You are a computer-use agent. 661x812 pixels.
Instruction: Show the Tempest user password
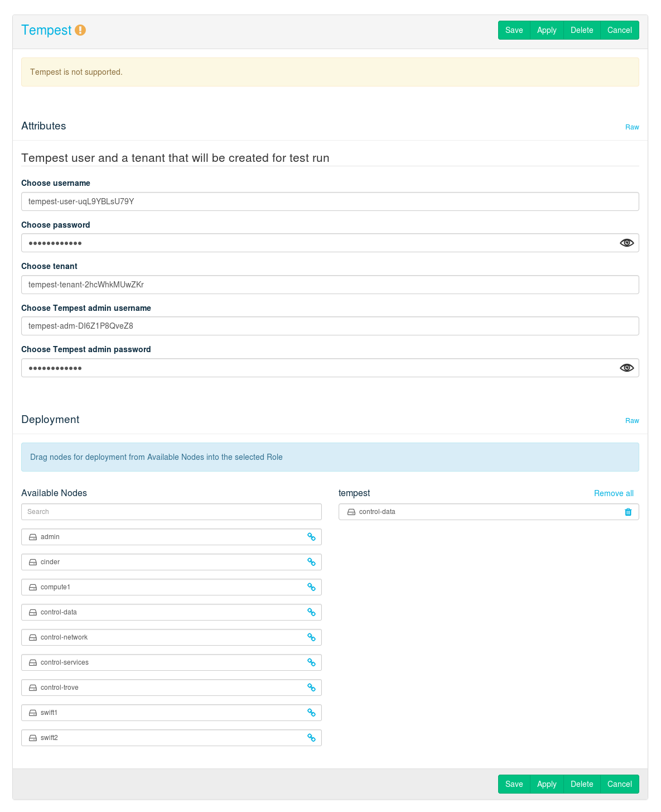point(626,243)
